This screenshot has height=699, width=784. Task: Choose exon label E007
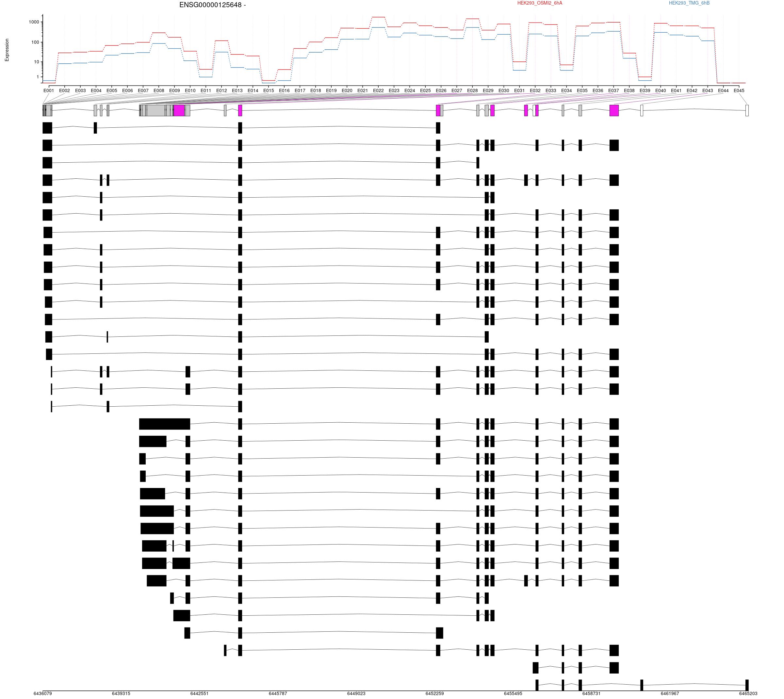point(143,90)
